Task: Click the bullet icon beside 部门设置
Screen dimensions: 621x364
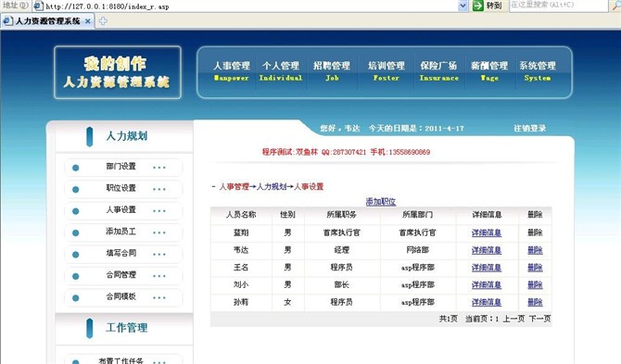Action: 76,168
